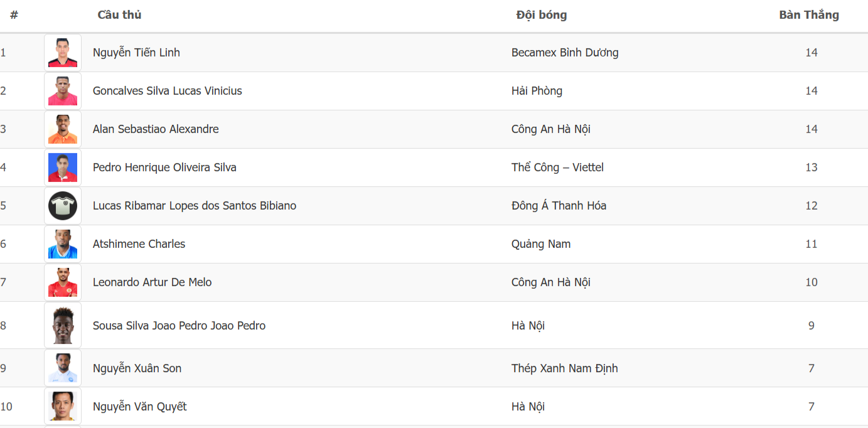Click Nguyễn Tiến Linh's player photo

[63, 53]
